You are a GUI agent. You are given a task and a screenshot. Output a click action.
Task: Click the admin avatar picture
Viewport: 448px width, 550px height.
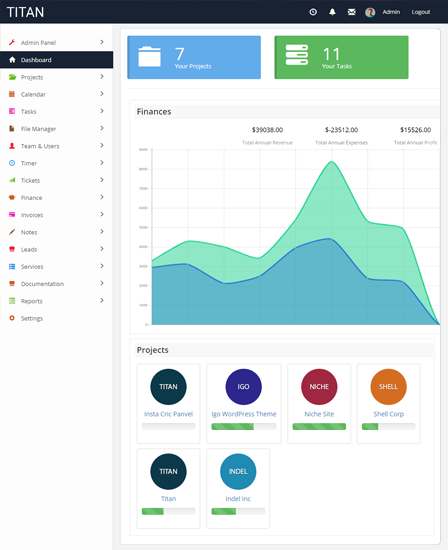[x=370, y=12]
